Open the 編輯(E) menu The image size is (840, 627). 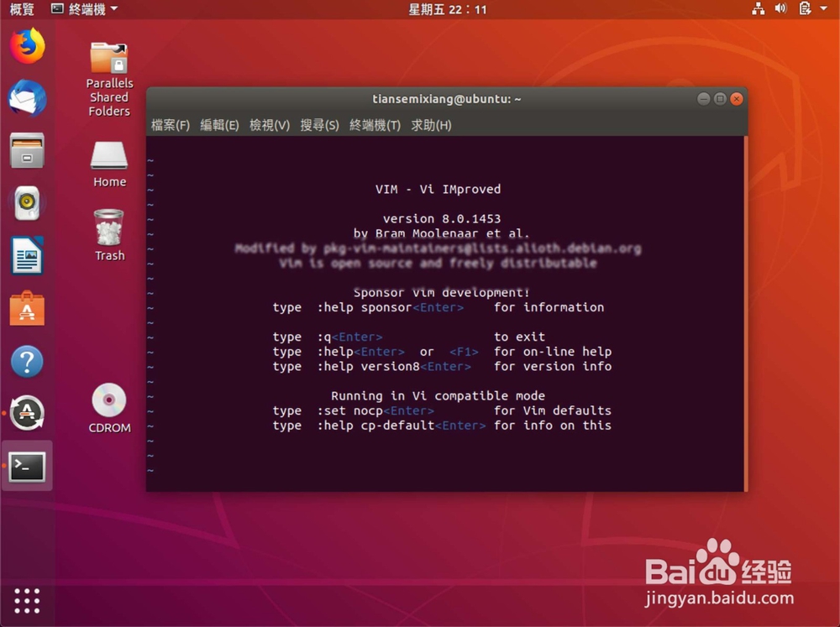219,125
